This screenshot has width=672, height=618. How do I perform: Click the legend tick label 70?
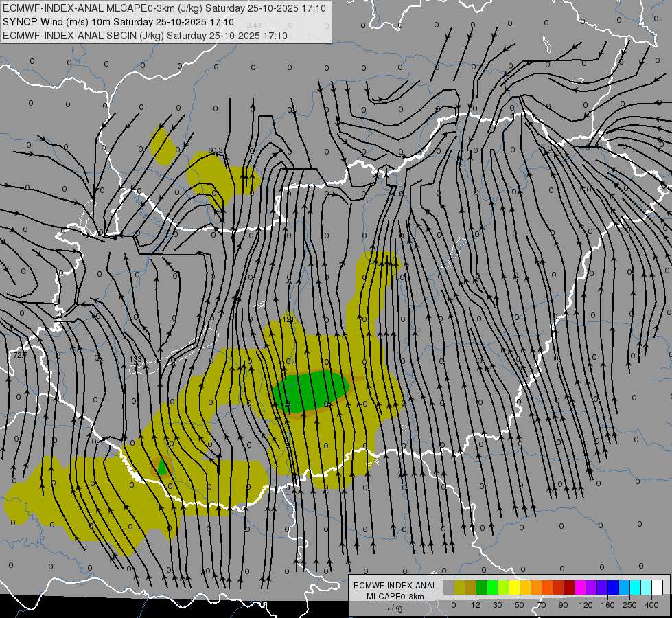coord(542,605)
